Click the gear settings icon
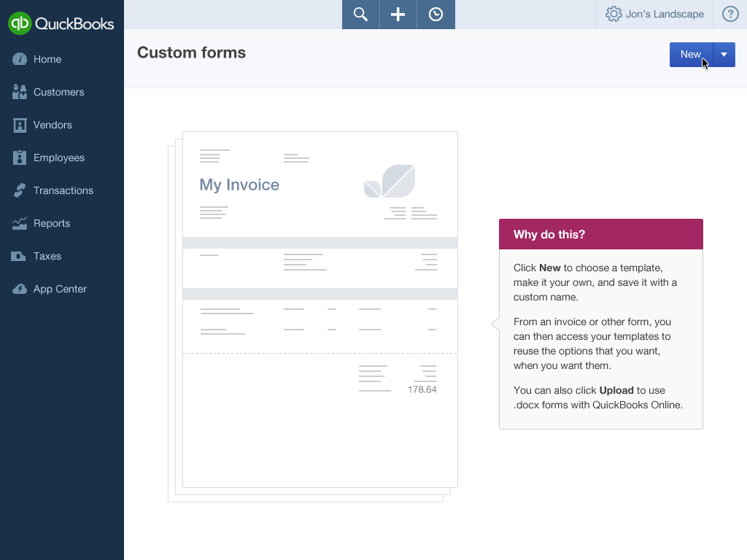Screen dimensions: 747x560 point(614,15)
